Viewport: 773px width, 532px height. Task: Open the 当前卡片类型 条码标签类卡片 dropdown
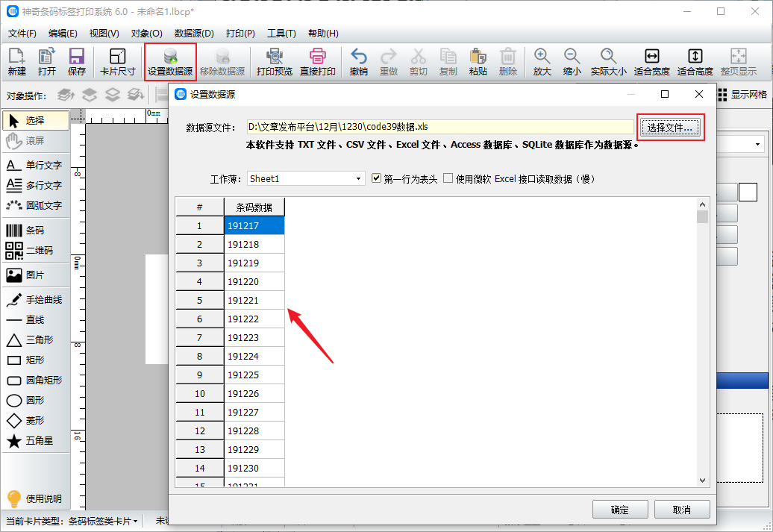102,521
